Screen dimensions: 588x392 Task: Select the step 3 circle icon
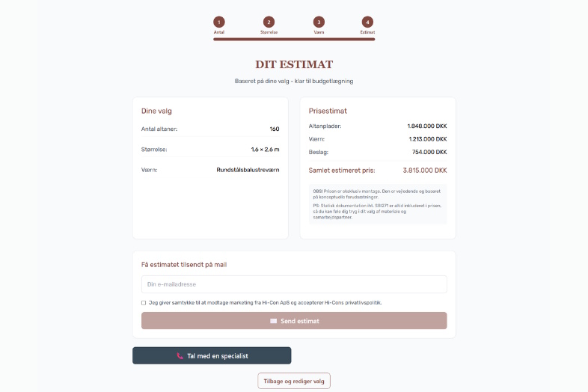click(x=319, y=22)
